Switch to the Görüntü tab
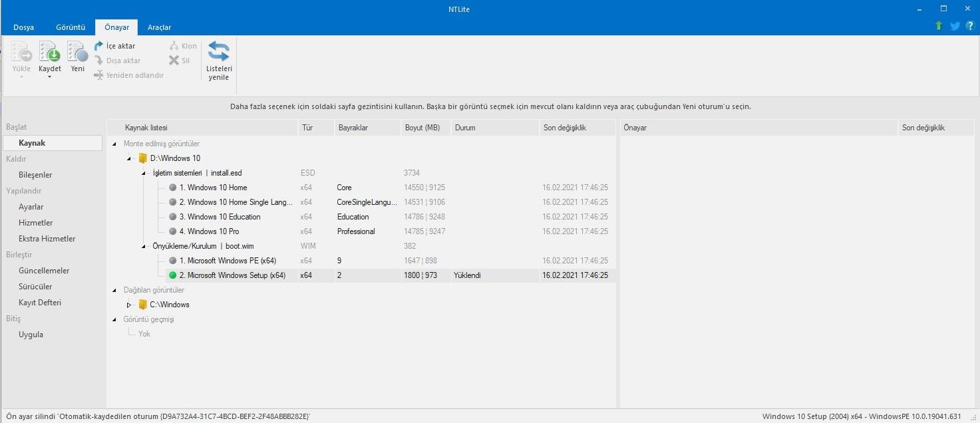Viewport: 980px width, 423px height. click(x=69, y=27)
